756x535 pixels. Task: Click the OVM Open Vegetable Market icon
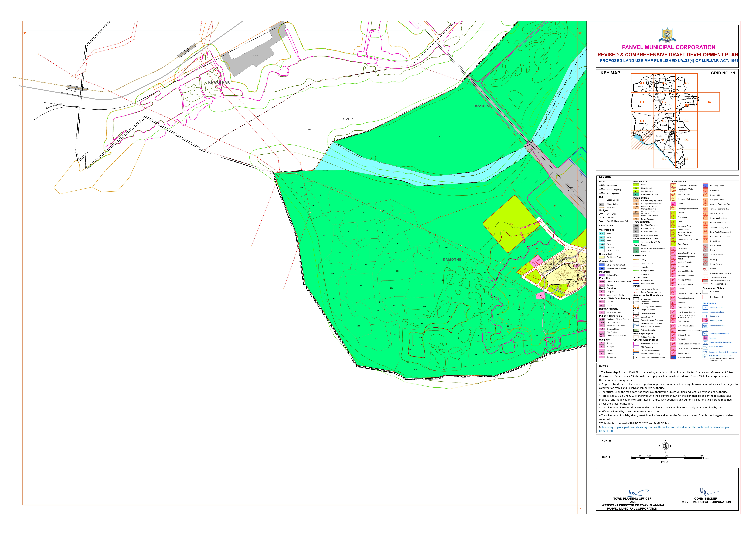[705, 333]
